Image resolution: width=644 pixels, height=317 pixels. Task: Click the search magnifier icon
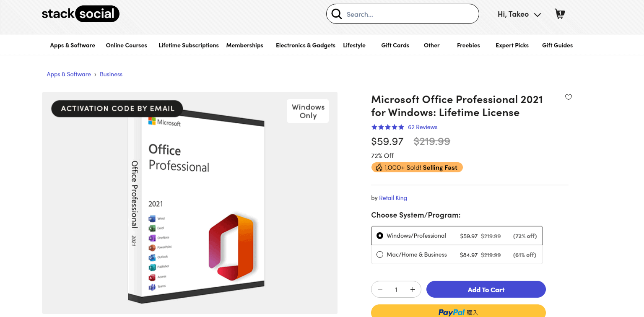tap(337, 13)
